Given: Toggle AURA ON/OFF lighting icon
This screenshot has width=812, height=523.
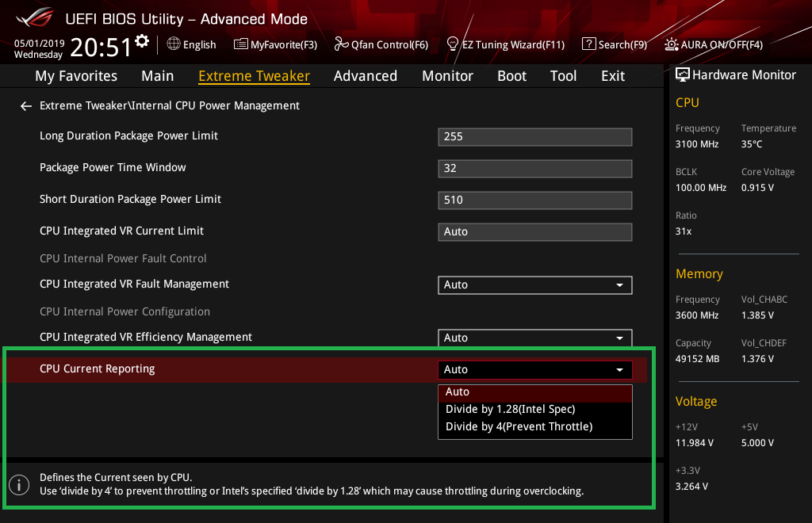Looking at the screenshot, I should pyautogui.click(x=672, y=44).
